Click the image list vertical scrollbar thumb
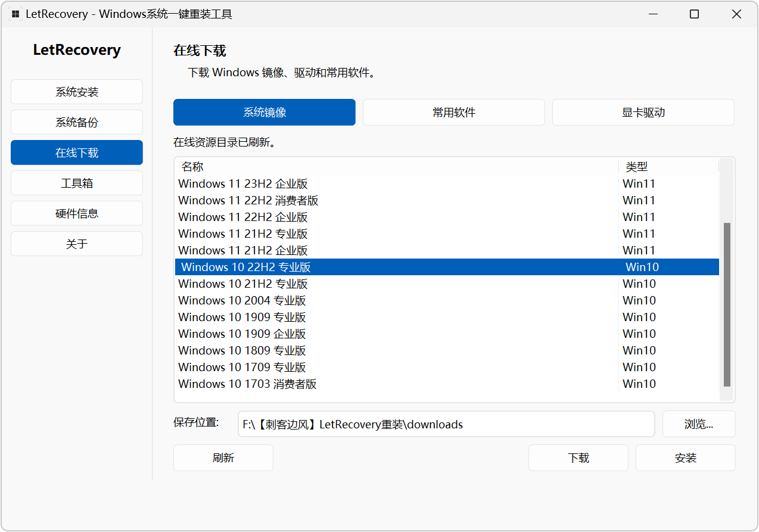This screenshot has width=759, height=532. click(x=727, y=304)
